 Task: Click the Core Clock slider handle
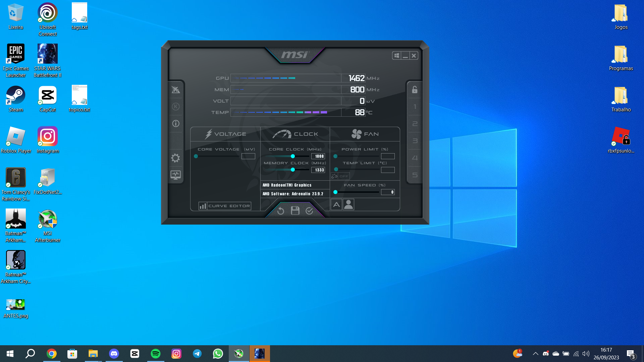pos(293,156)
